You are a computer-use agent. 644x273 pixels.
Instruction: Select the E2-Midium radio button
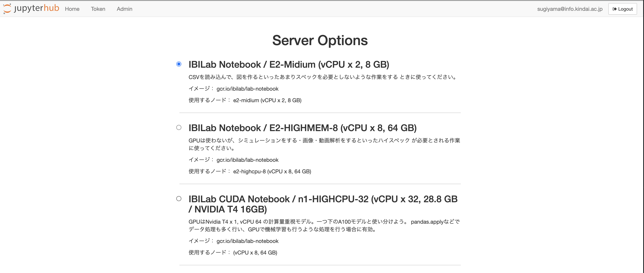tap(179, 64)
